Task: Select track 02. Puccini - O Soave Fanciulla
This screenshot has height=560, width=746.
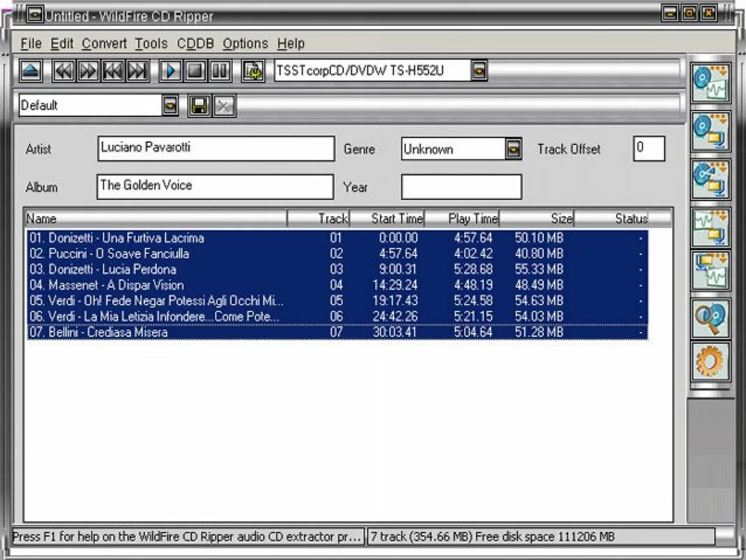Action: [337, 253]
